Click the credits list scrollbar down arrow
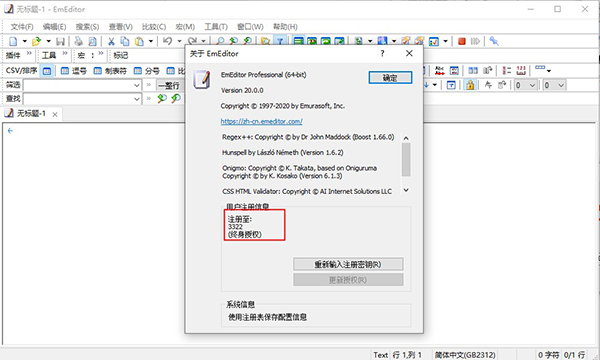The image size is (600, 360). [x=406, y=190]
